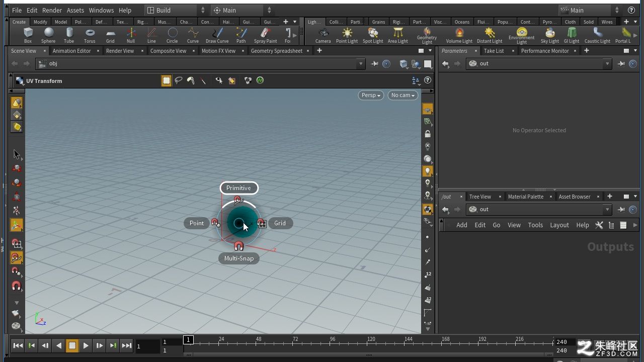Open the File menu
The image size is (644, 362).
click(x=17, y=10)
